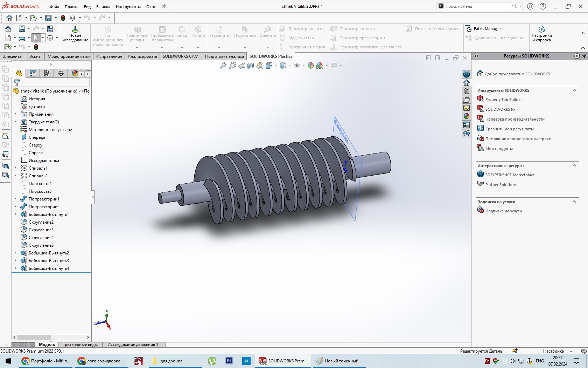
Task: Open Appearances and Scenes task pane icon
Action: coord(466,116)
